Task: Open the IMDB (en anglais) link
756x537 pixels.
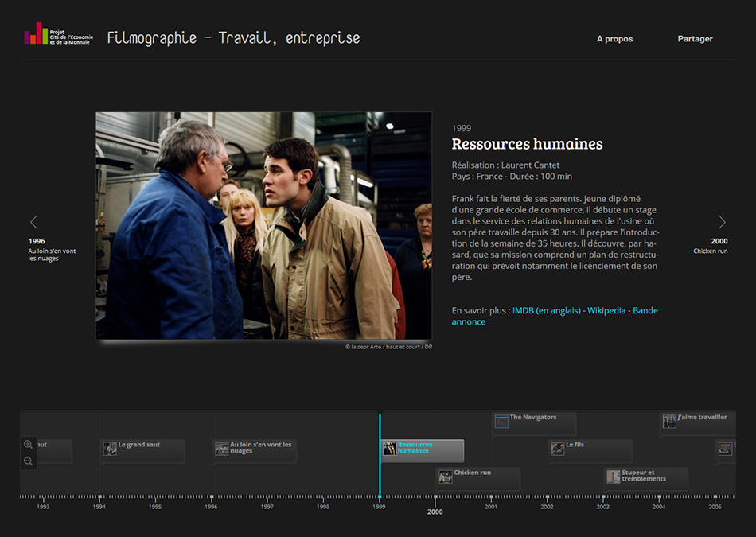Action: pos(546,310)
